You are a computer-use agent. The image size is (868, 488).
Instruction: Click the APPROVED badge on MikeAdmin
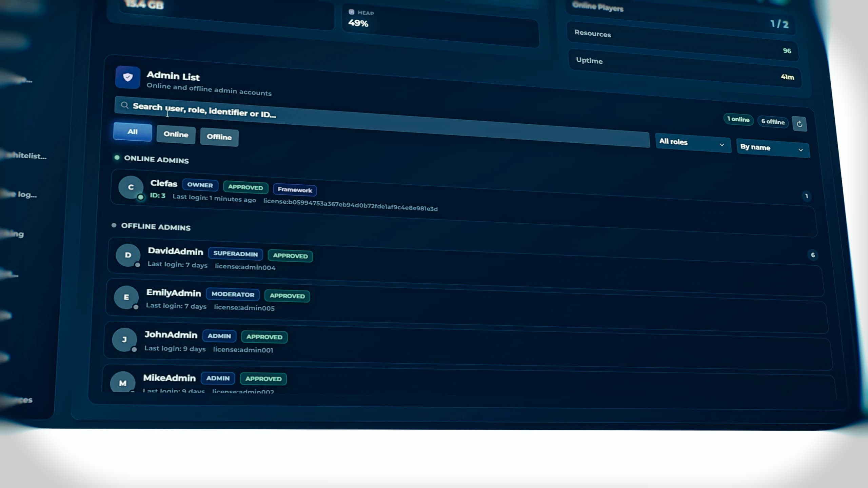[263, 379]
